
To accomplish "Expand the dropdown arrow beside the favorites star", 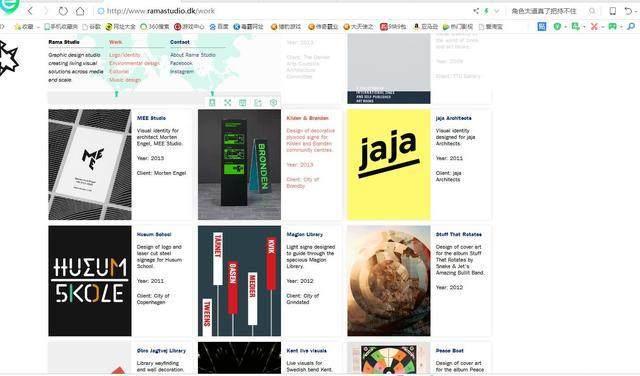I will coord(38,27).
